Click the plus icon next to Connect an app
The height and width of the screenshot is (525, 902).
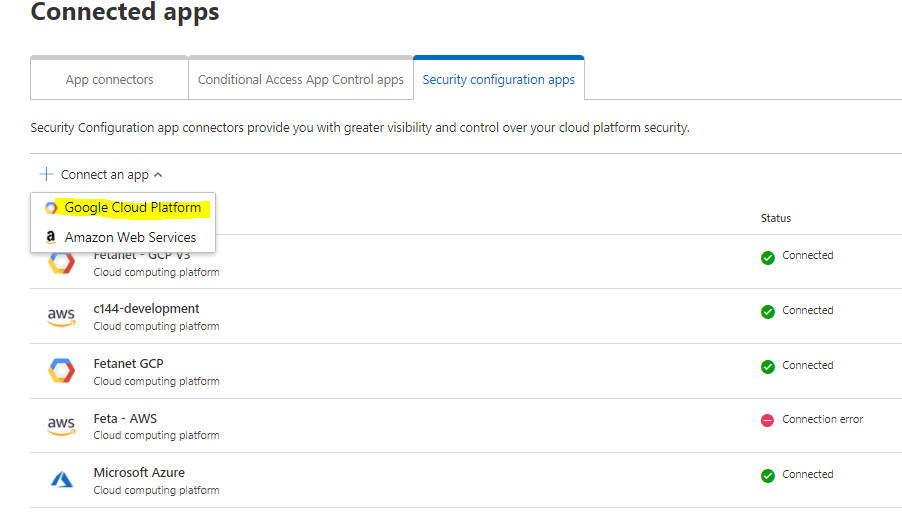[x=46, y=174]
